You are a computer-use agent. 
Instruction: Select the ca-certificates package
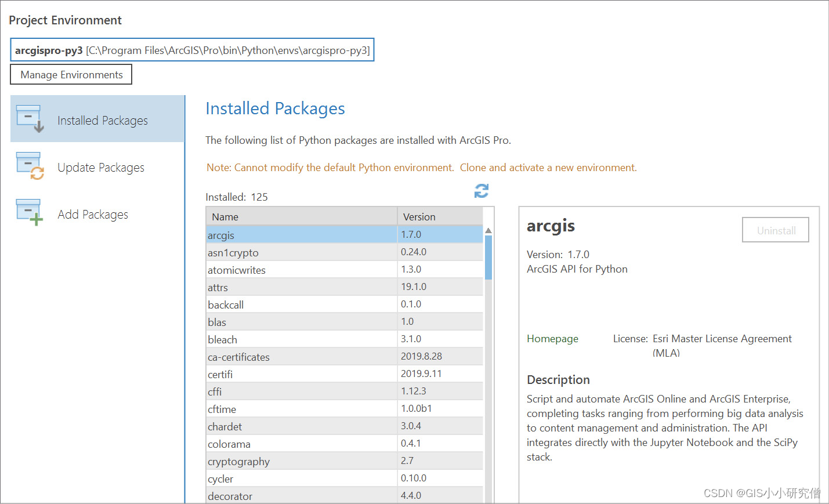click(x=345, y=356)
